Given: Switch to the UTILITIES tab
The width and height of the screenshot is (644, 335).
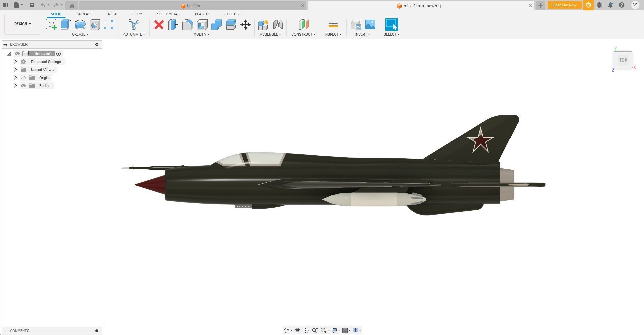Looking at the screenshot, I should pos(231,14).
